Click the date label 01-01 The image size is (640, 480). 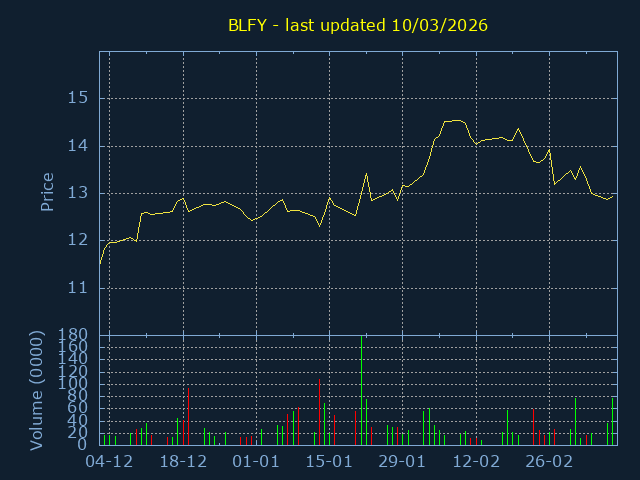pos(256,462)
